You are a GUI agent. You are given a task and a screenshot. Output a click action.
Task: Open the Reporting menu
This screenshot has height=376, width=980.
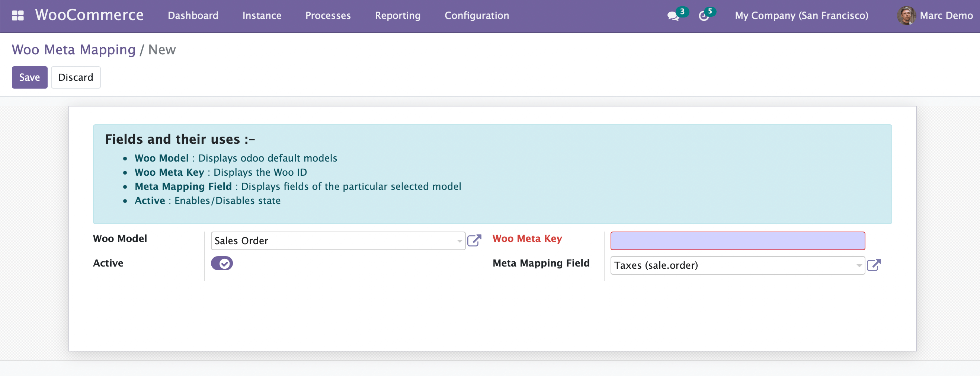click(398, 16)
